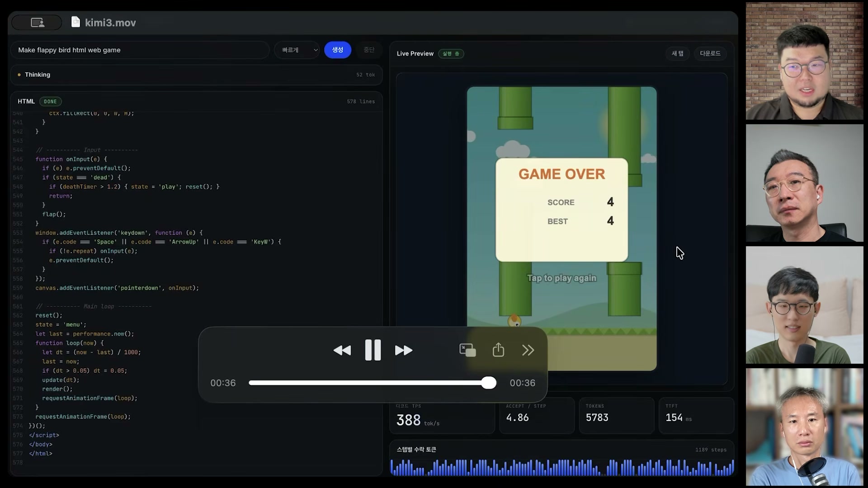Focus the prompt field with 'Make flappy bird html web game'

(x=140, y=50)
